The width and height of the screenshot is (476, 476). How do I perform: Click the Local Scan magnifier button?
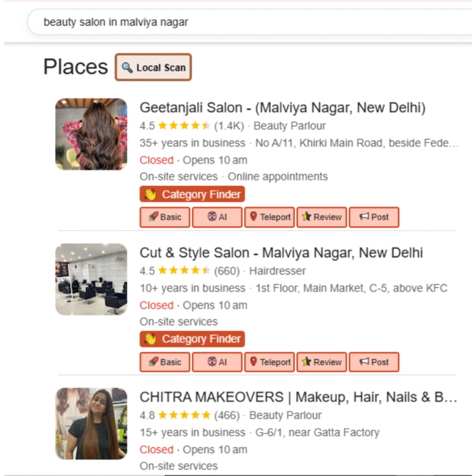click(153, 68)
